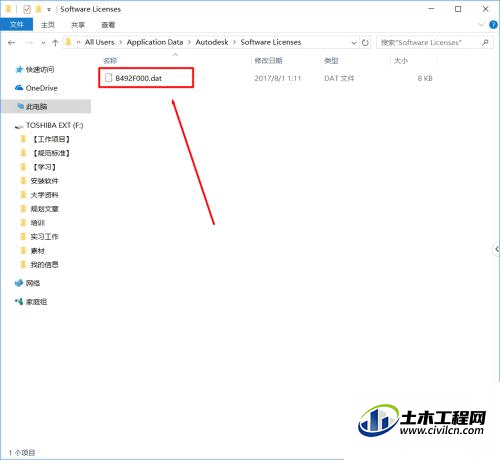This screenshot has height=460, width=500.
Task: Click the search magnifier icon
Action: (x=485, y=42)
